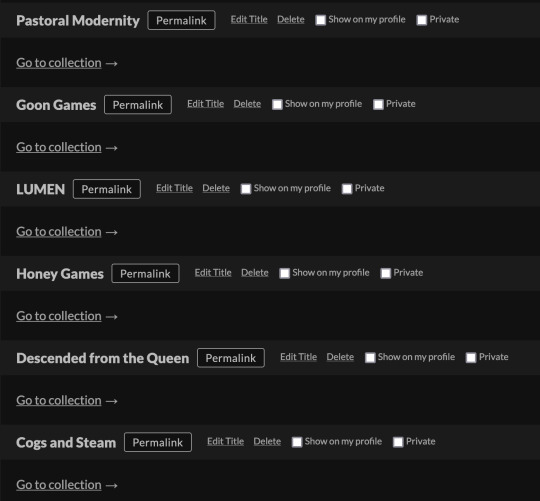Open Permalink for Cogs and Steam
This screenshot has width=540, height=501.
click(x=158, y=442)
